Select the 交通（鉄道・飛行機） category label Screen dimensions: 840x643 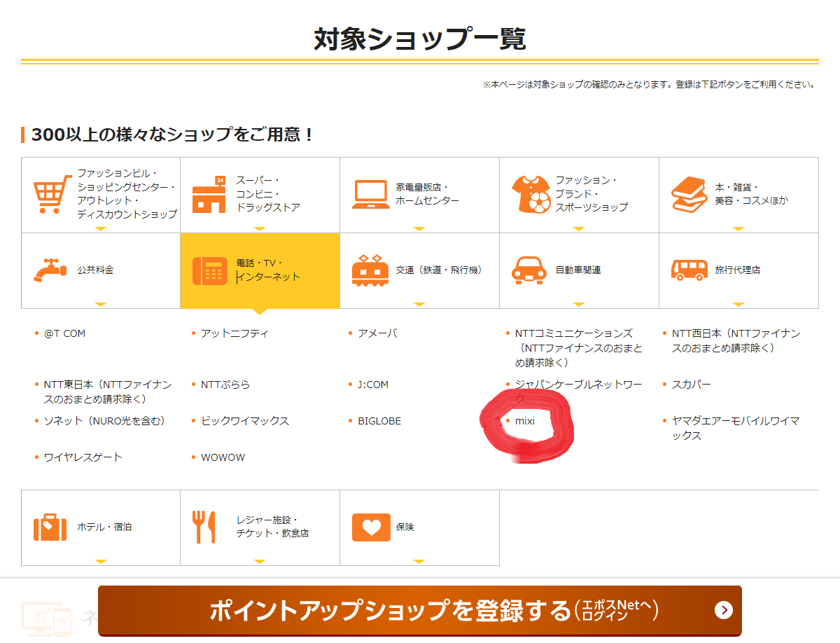(439, 270)
